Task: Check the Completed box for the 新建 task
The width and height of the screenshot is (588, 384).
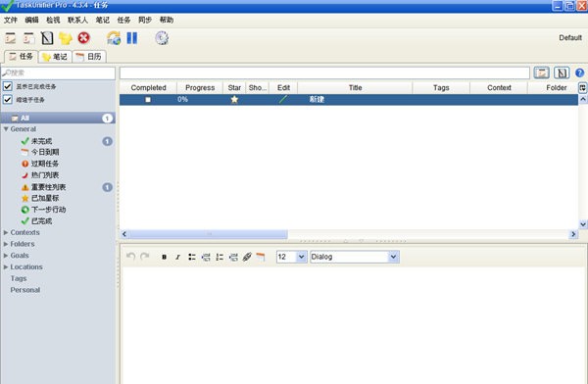Action: click(148, 99)
